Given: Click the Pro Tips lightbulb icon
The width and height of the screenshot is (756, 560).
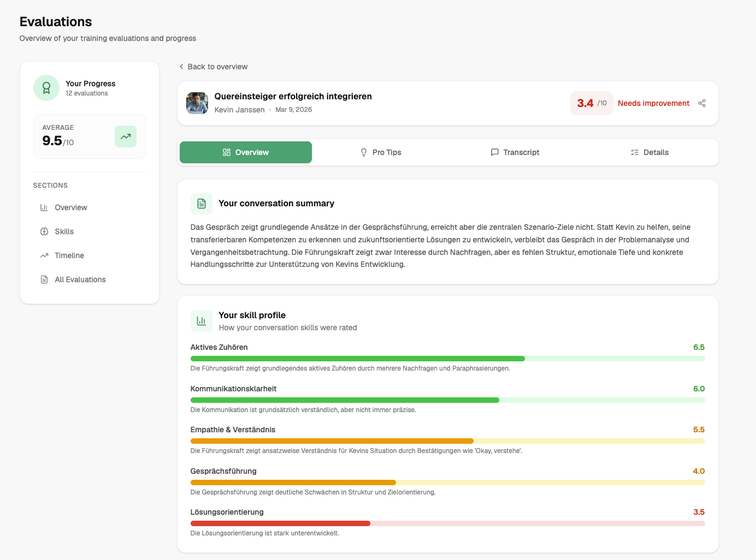Looking at the screenshot, I should (364, 152).
